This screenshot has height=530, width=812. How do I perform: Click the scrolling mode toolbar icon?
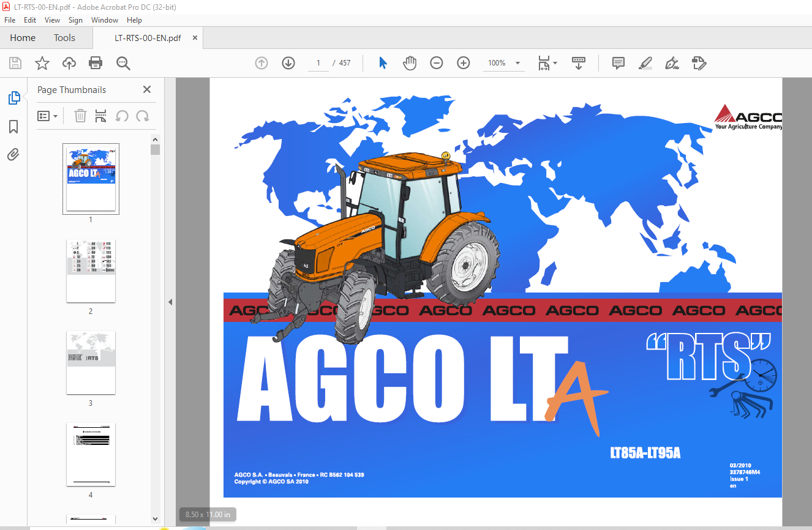579,63
